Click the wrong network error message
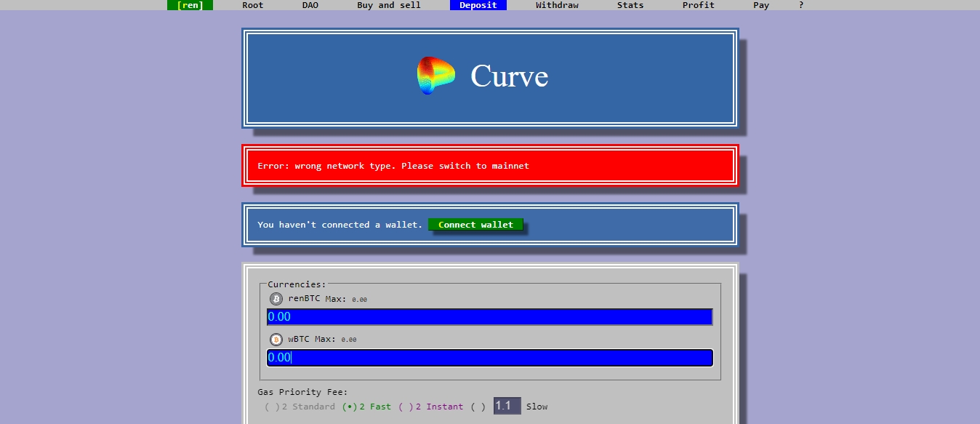This screenshot has height=424, width=980. [393, 166]
